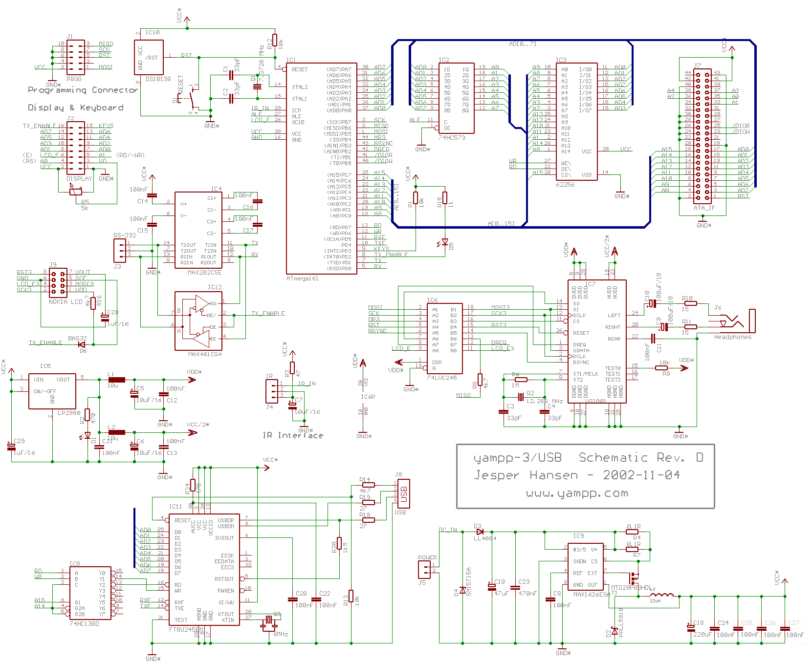Select the J4 IR connector symbol

[x=271, y=391]
